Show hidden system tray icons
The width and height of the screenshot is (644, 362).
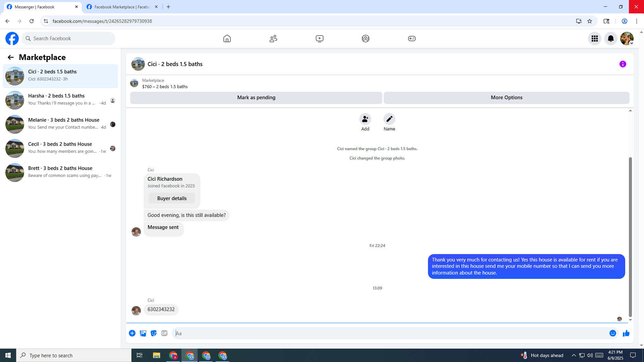pos(574,355)
